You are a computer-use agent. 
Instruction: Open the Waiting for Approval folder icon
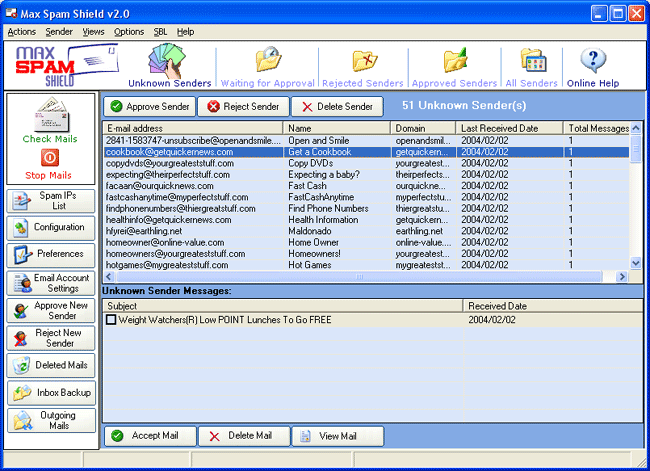[268, 59]
